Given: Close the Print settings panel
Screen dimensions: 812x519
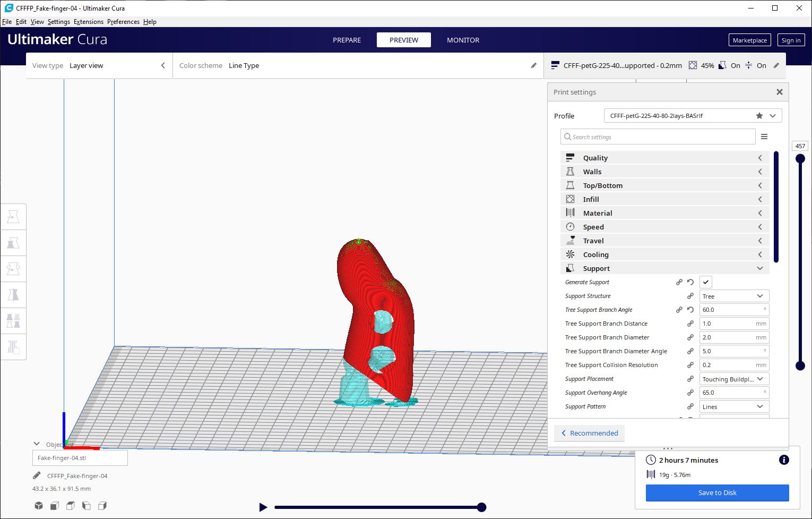Looking at the screenshot, I should click(x=780, y=92).
